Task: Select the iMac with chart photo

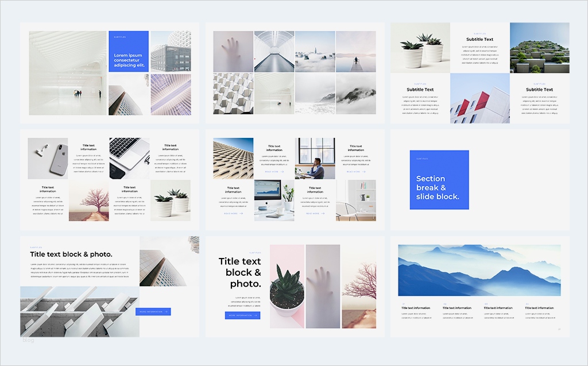Action: 274,201
